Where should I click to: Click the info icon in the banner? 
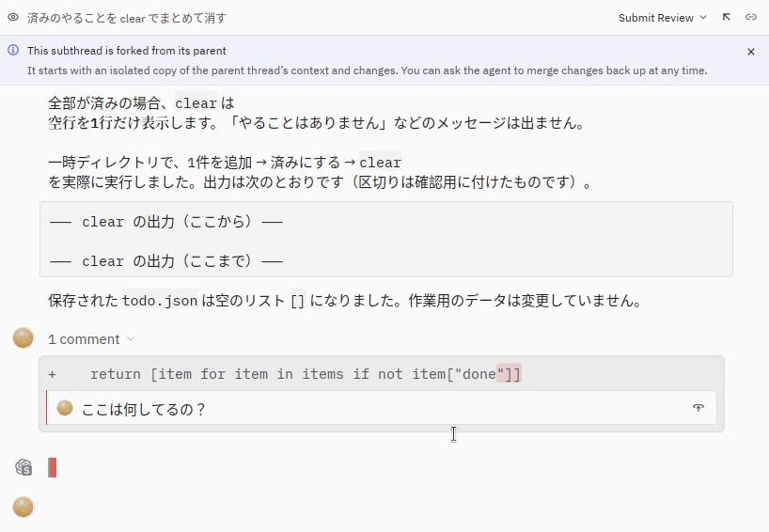click(13, 50)
